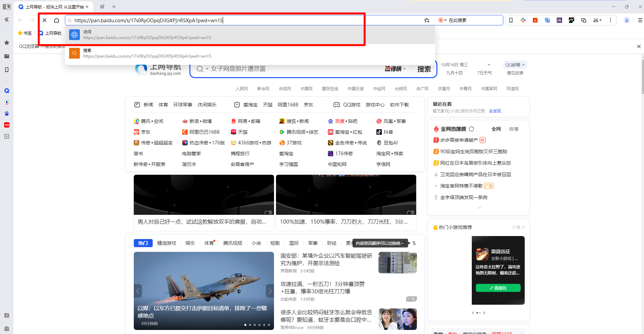
Task: Click the page 搜索 button
Action: (424, 69)
